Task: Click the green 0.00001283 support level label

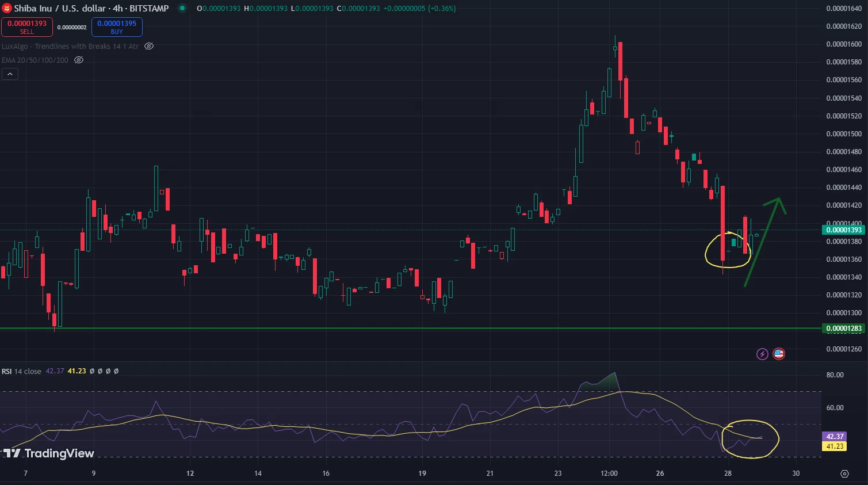Action: [x=844, y=329]
